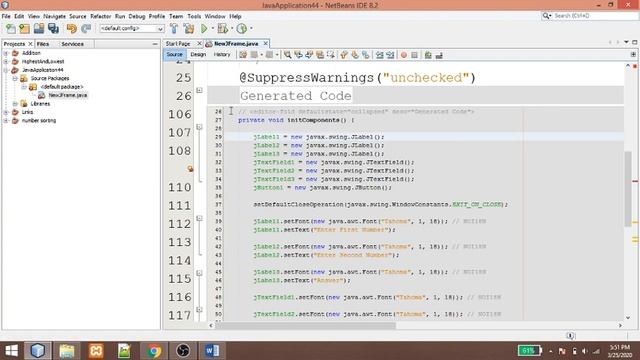Click the Comment code icon
Image resolution: width=640 pixels, height=360 pixels.
coord(428,55)
